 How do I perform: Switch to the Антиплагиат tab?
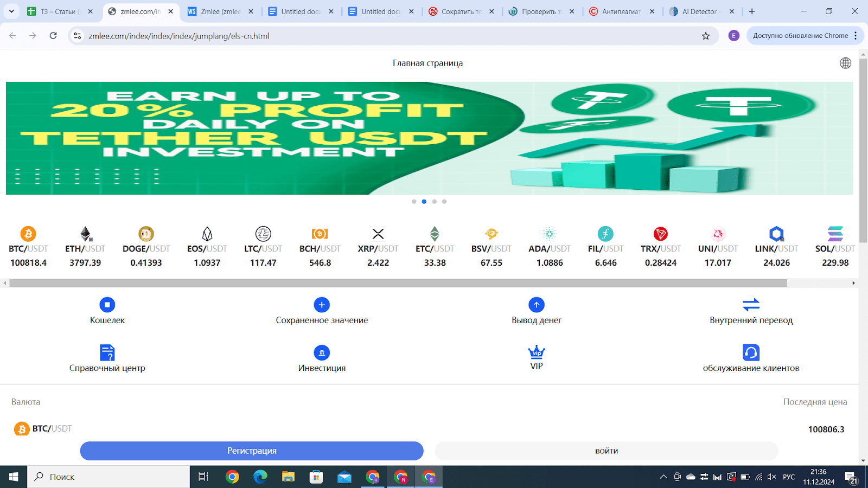pyautogui.click(x=621, y=11)
